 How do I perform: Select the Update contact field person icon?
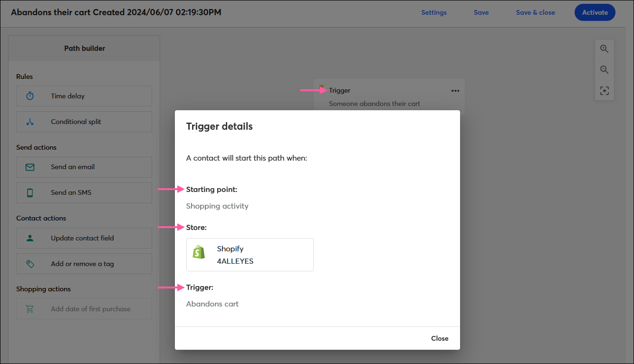(29, 238)
